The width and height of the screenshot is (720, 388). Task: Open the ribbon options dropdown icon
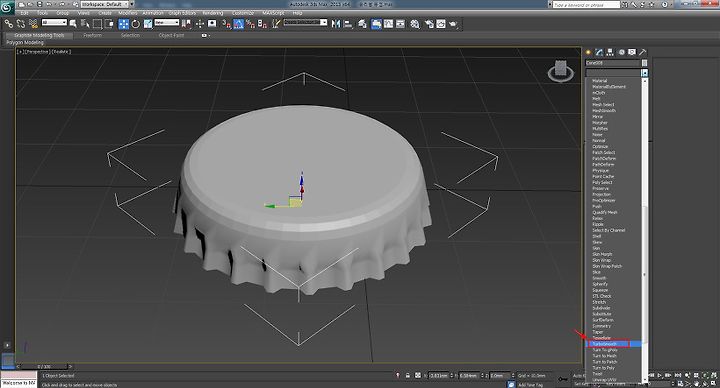206,35
